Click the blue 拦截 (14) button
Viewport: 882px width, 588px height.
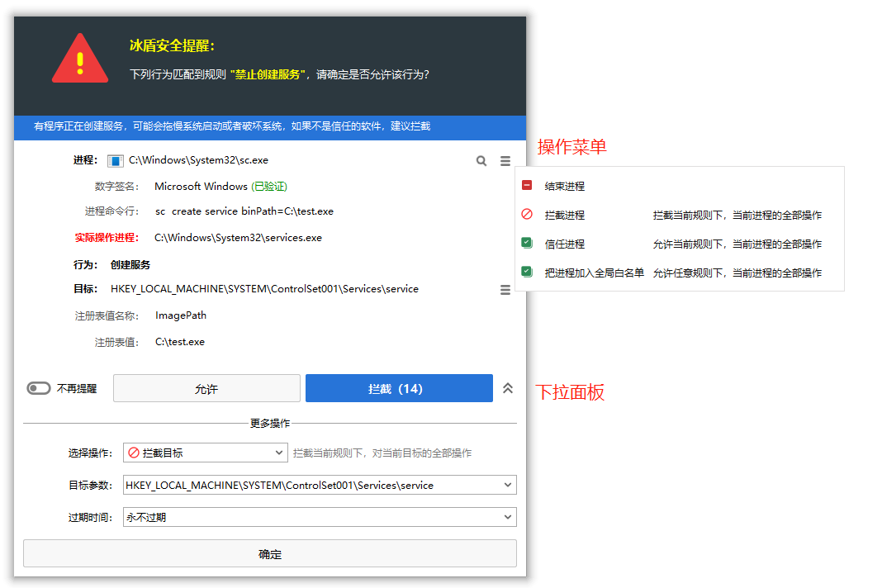pyautogui.click(x=399, y=388)
